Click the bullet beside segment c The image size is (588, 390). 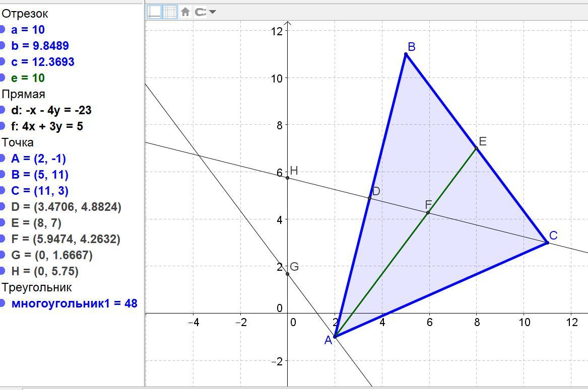click(3, 62)
